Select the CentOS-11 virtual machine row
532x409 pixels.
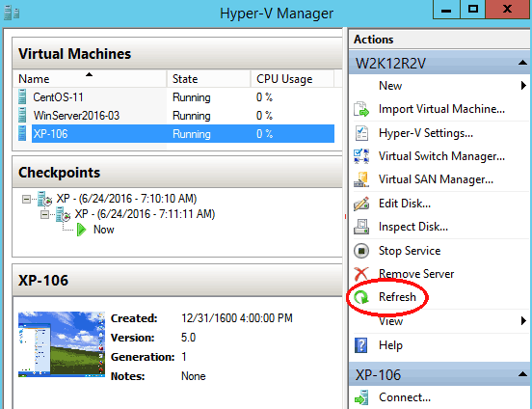pyautogui.click(x=176, y=97)
